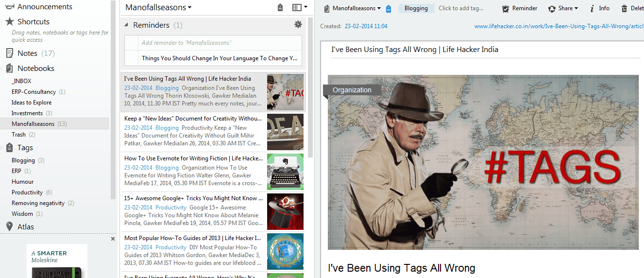Click the IDEA thumbnail in the note list
The width and height of the screenshot is (644, 278).
[x=285, y=132]
